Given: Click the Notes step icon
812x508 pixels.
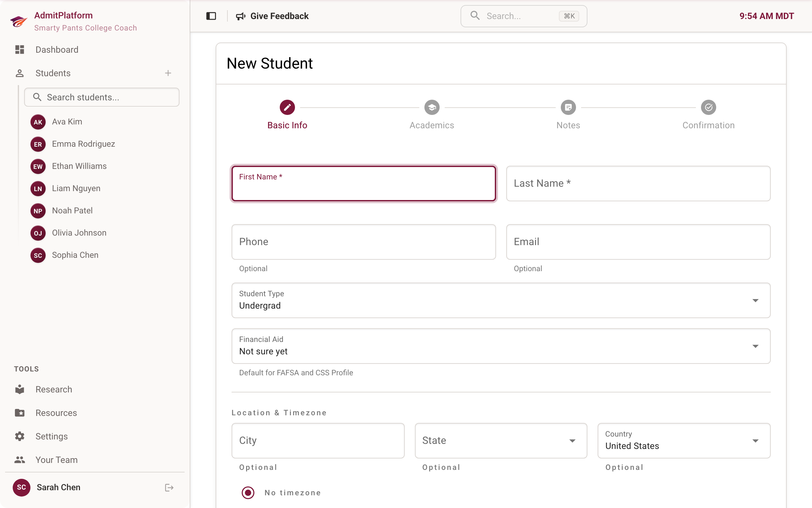Looking at the screenshot, I should click(568, 107).
